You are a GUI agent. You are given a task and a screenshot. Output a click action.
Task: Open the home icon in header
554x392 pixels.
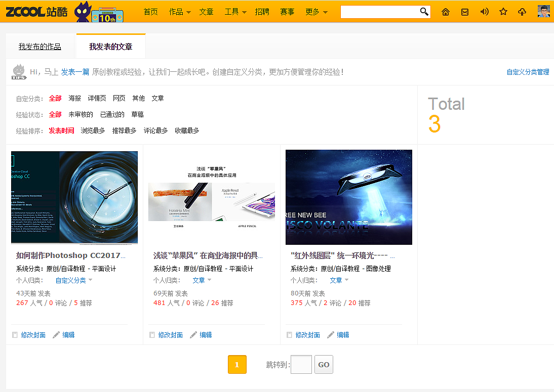coord(446,12)
